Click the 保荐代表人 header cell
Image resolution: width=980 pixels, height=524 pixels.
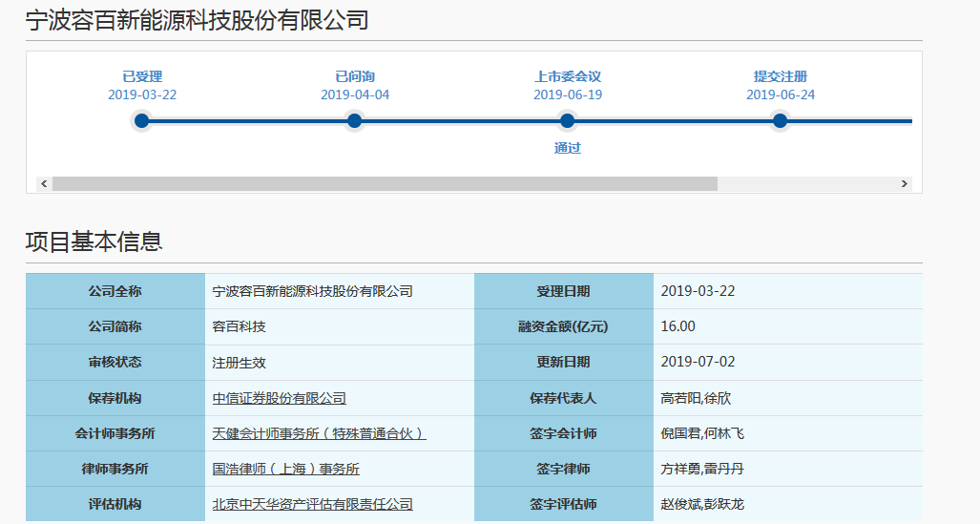tap(564, 398)
